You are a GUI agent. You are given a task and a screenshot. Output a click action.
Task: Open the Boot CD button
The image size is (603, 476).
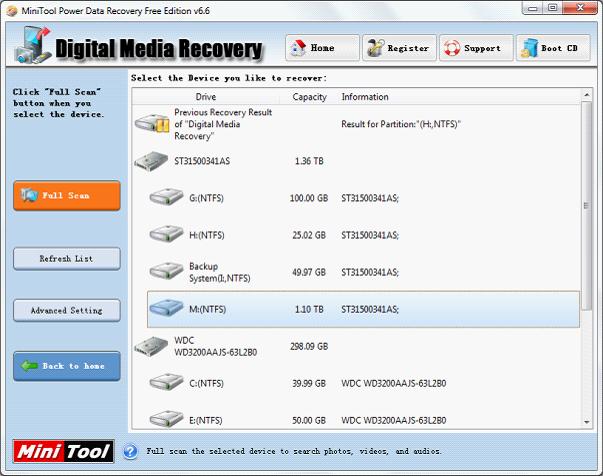pos(553,48)
